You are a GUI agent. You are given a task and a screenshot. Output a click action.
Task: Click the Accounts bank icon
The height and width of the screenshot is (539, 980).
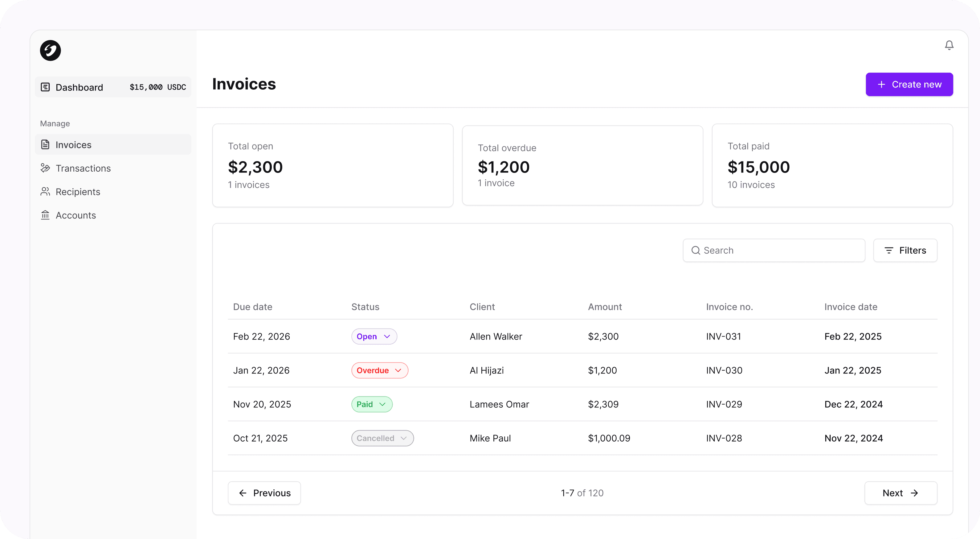(x=45, y=215)
